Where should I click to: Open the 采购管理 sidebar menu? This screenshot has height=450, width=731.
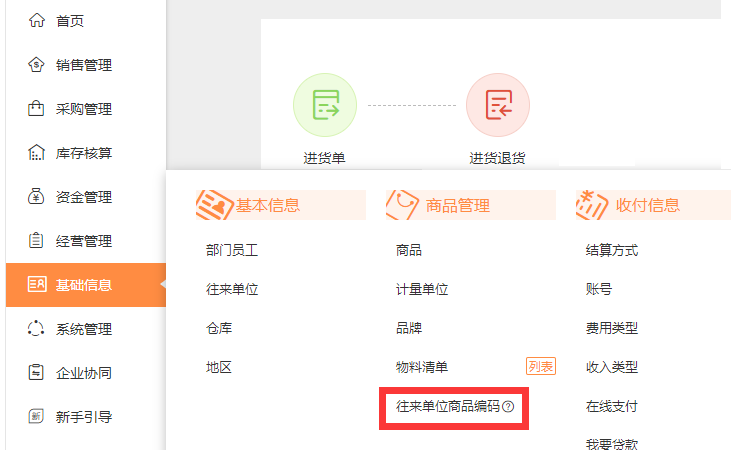coord(84,109)
